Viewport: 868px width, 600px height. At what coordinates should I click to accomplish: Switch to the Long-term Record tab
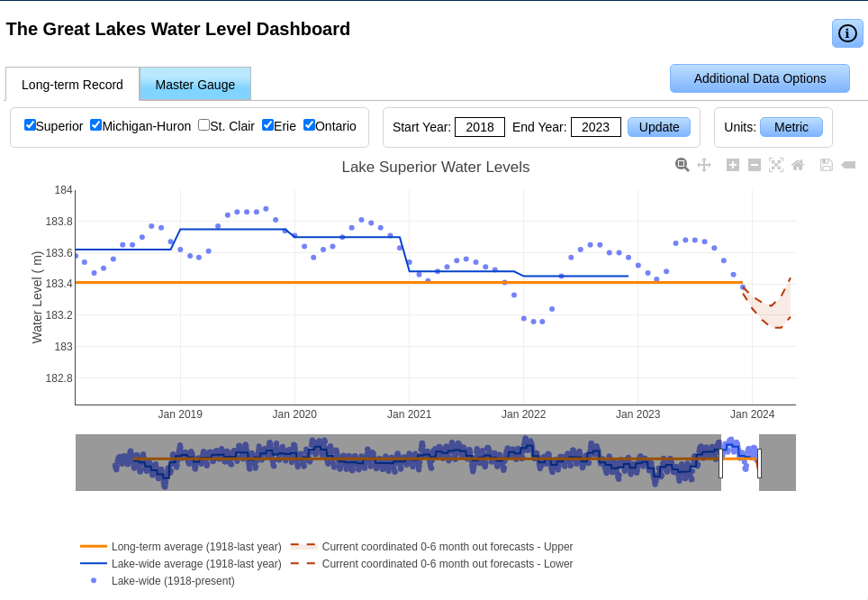[73, 84]
